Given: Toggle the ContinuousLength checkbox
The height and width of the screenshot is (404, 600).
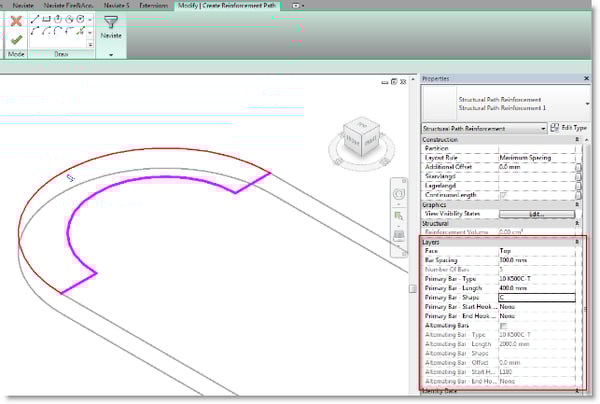Looking at the screenshot, I should point(503,195).
